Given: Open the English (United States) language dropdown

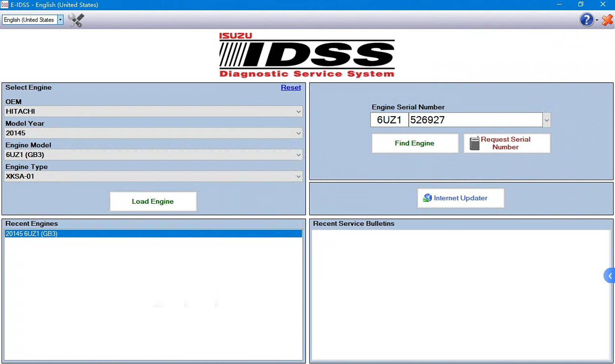Looking at the screenshot, I should click(x=60, y=20).
